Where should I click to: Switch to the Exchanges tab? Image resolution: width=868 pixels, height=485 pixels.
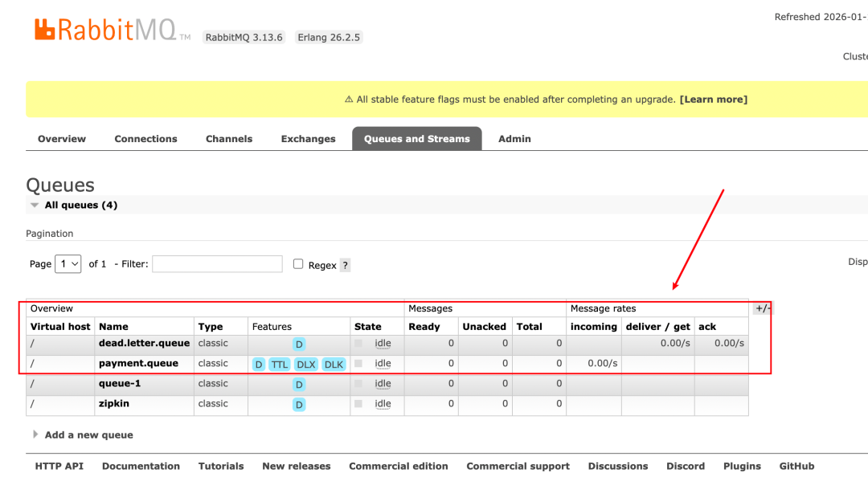[x=308, y=139]
